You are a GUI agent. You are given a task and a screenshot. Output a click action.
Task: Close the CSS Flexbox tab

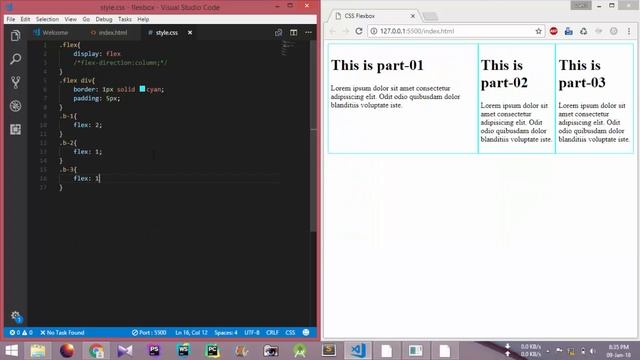(413, 16)
